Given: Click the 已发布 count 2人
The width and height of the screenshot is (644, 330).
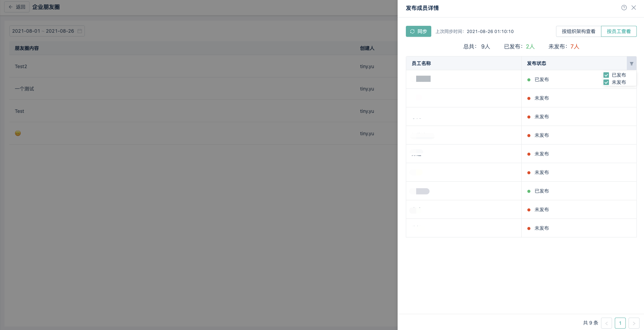Looking at the screenshot, I should click(x=530, y=46).
